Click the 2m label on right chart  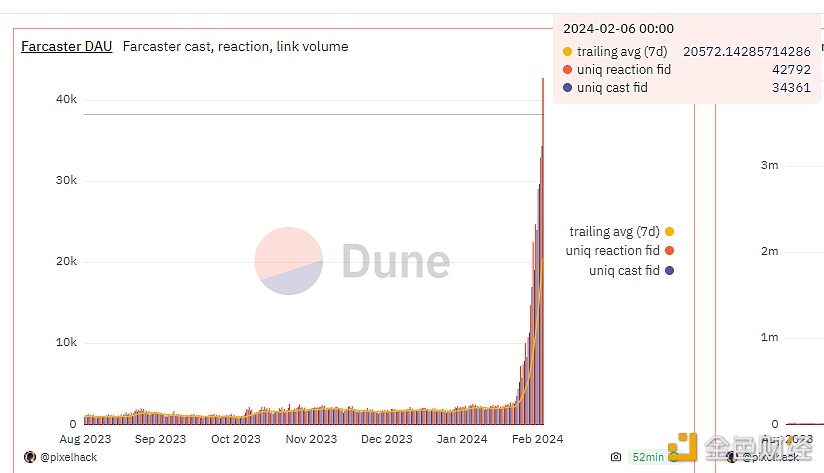coord(769,251)
